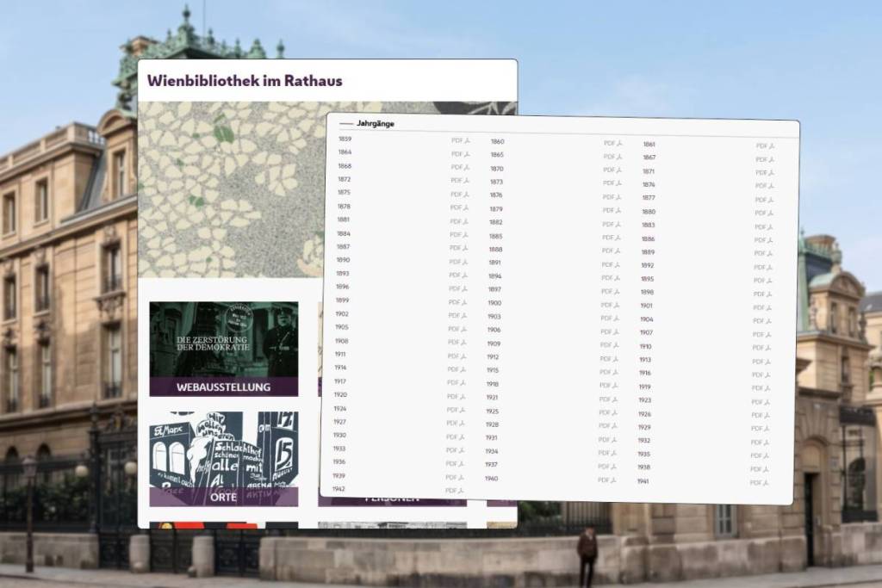This screenshot has width=882, height=588.
Task: Open the Orte tile in Wienbibliothek window
Action: point(224,459)
